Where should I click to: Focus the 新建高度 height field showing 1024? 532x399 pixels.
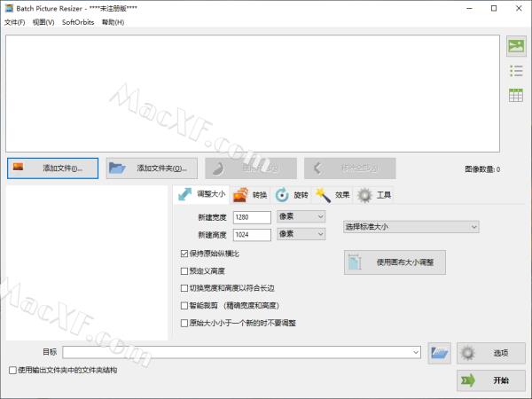pos(252,234)
